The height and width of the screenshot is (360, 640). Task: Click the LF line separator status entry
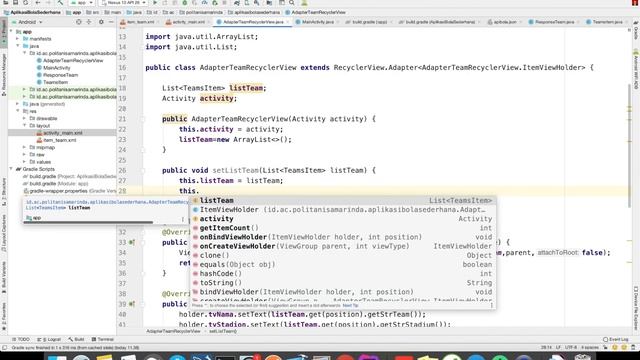pyautogui.click(x=558, y=348)
